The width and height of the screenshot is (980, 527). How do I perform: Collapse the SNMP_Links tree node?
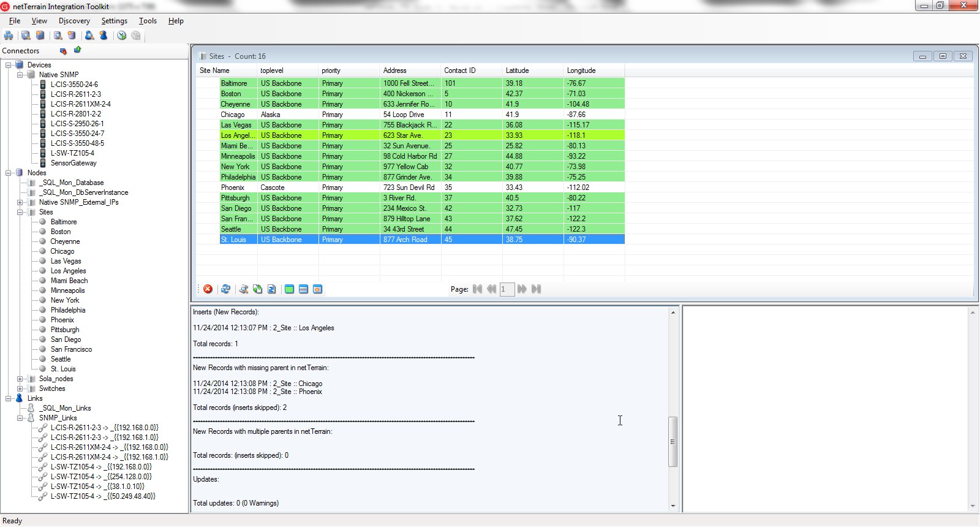(20, 418)
